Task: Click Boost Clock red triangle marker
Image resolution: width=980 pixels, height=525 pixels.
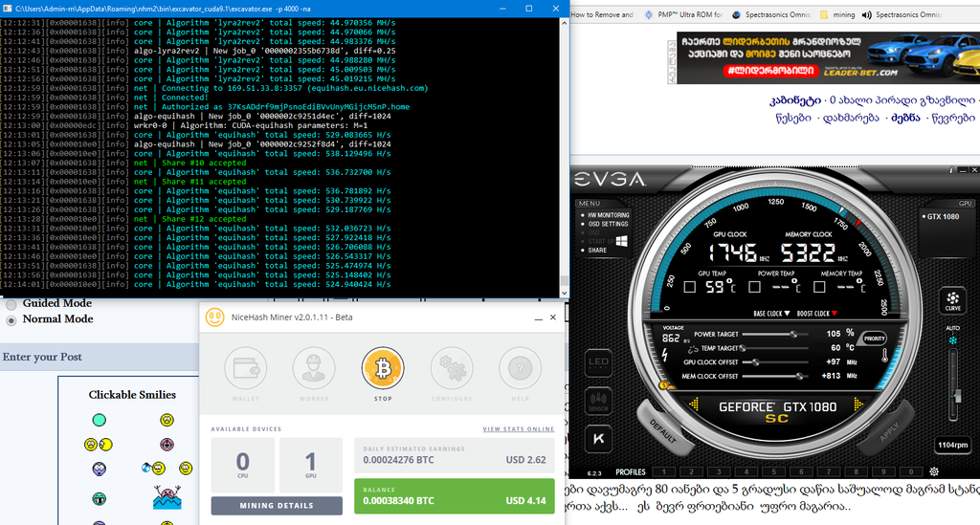Action: 835,314
